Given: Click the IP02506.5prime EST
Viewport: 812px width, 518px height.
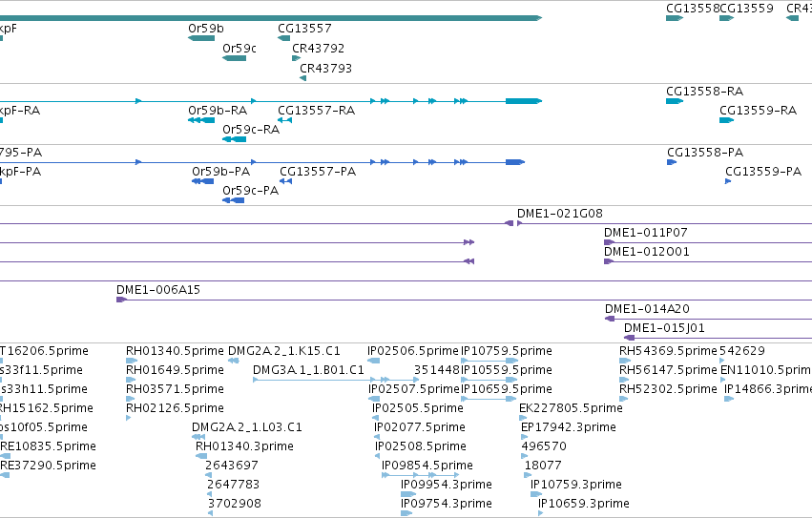Looking at the screenshot, I should click(373, 361).
